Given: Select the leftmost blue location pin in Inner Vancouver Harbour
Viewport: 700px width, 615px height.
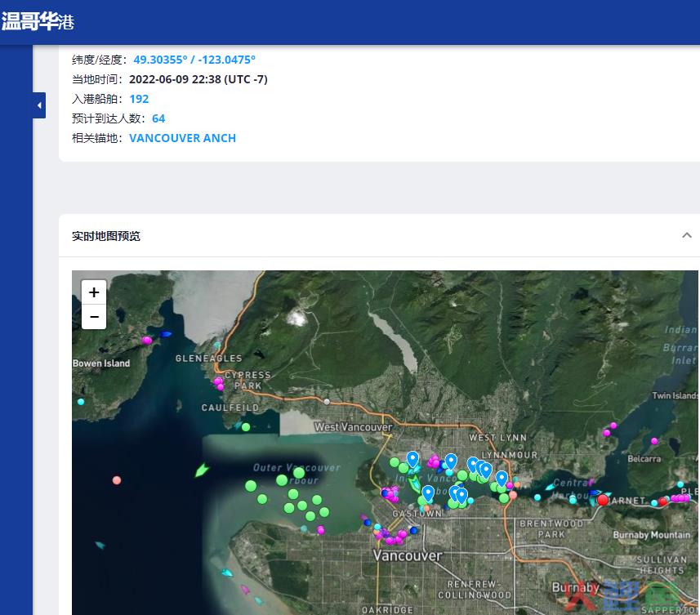Looking at the screenshot, I should pyautogui.click(x=412, y=459).
